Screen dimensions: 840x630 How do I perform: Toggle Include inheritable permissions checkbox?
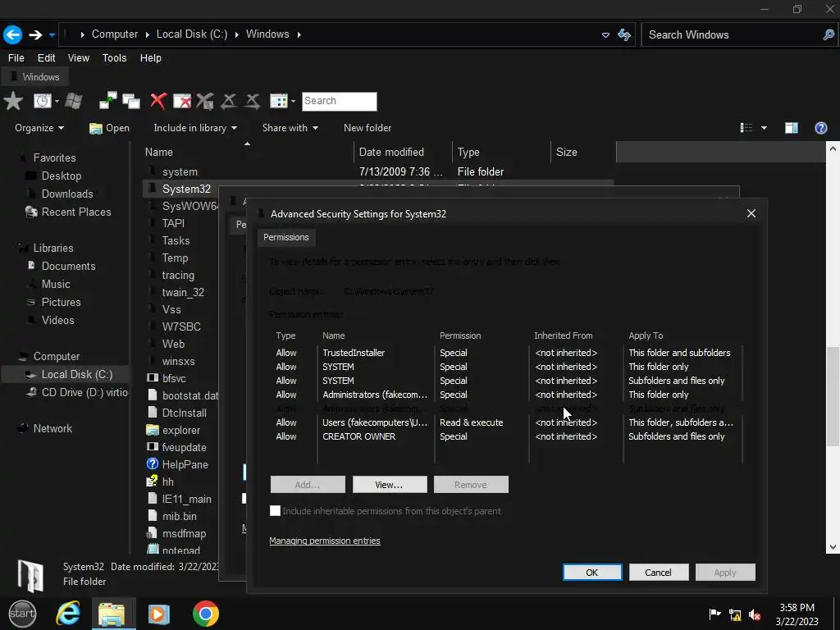(x=275, y=510)
